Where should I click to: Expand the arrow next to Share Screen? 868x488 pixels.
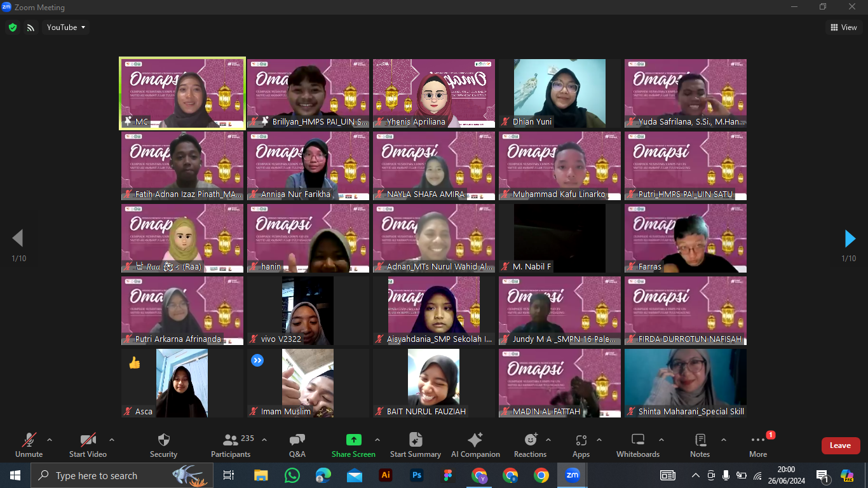377,440
